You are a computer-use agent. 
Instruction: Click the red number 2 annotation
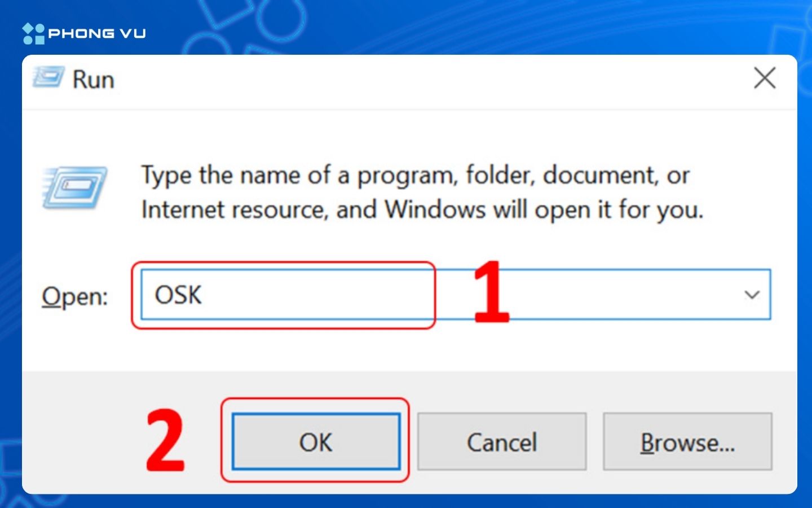pos(165,440)
